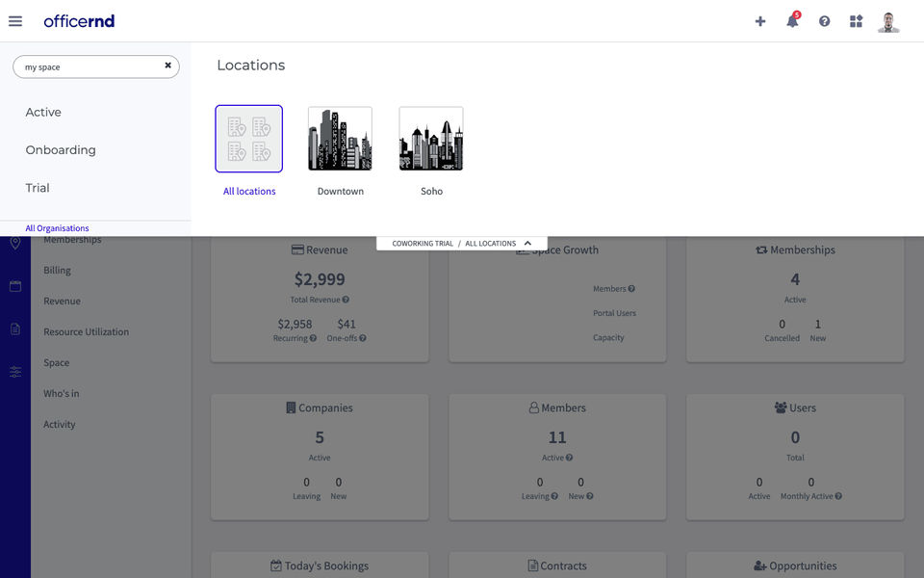
Task: Open Billing in the side menu
Action: click(57, 270)
